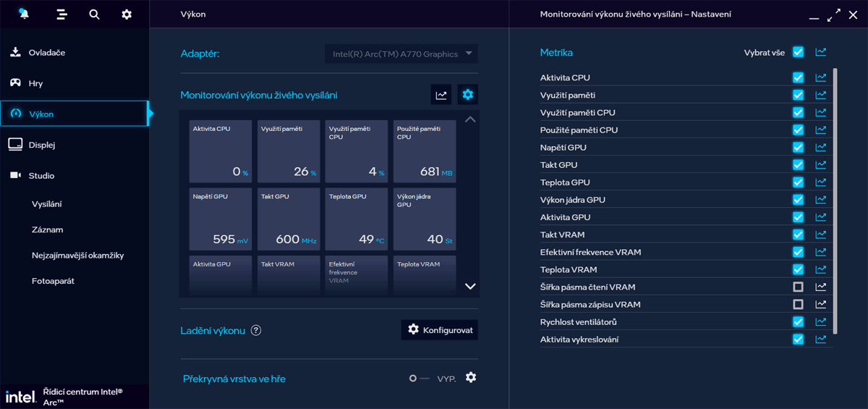Click graph icon for Takt VRAM
The height and width of the screenshot is (409, 868).
coord(821,235)
